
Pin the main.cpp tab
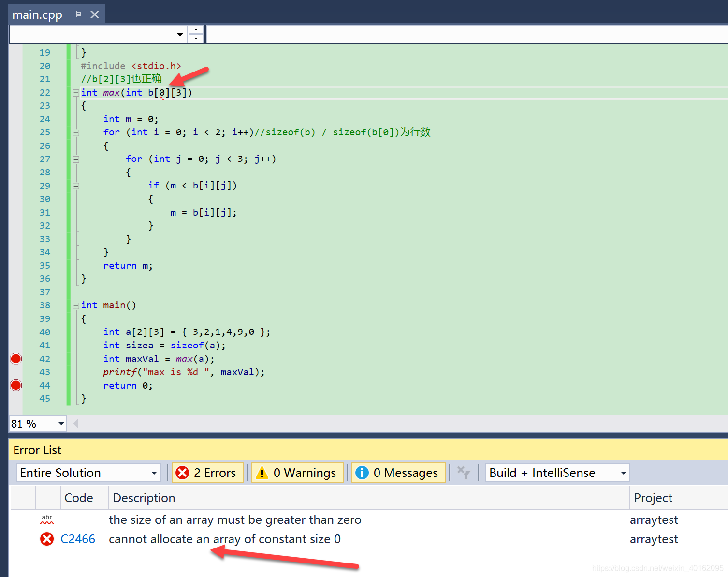pyautogui.click(x=77, y=14)
